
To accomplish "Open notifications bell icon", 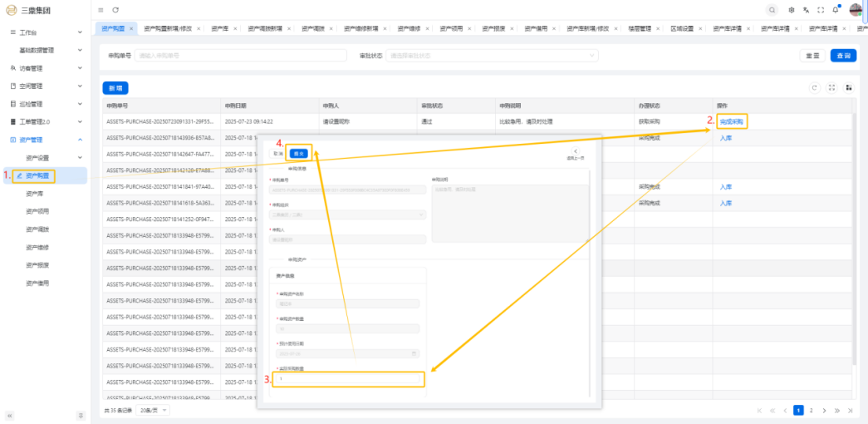I will click(836, 10).
